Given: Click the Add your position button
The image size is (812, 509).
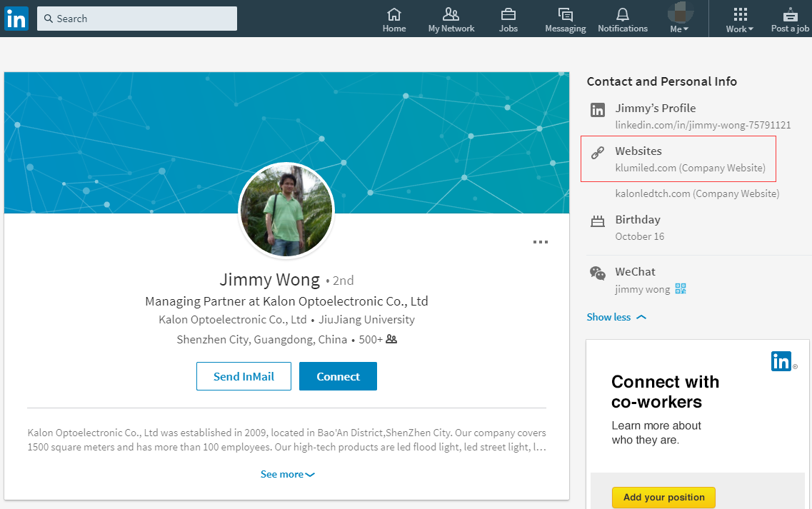Looking at the screenshot, I should click(x=663, y=497).
